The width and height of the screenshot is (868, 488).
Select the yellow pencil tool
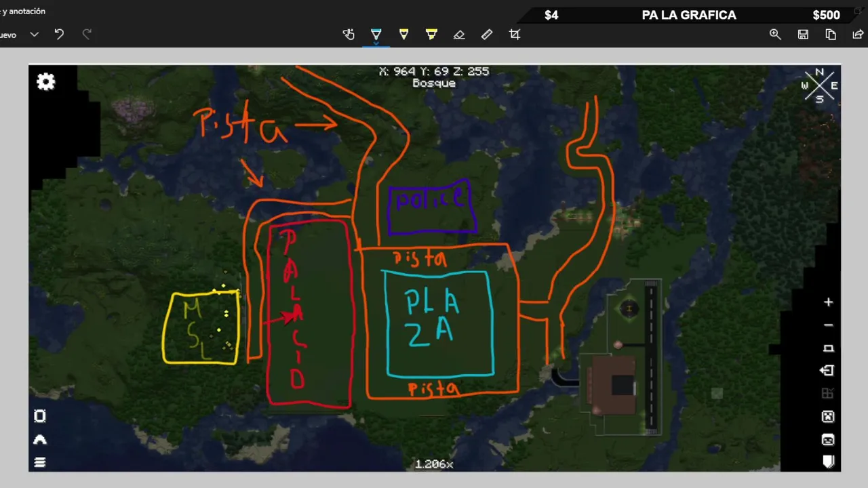[404, 35]
